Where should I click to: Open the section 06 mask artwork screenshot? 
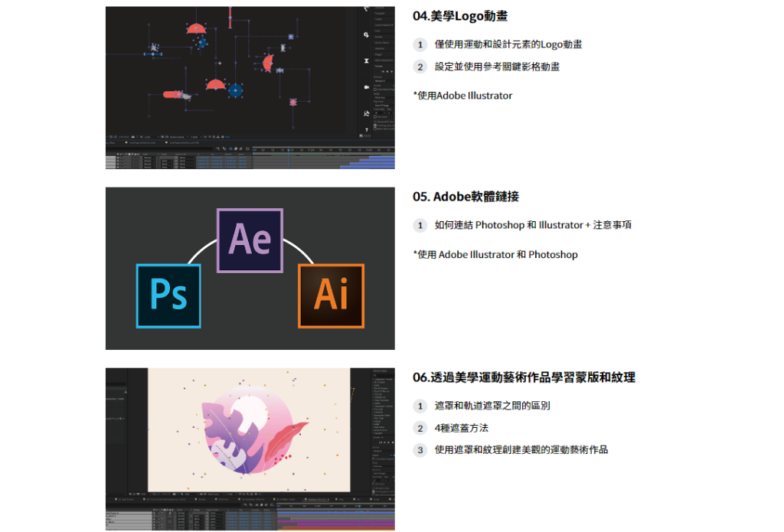(250, 449)
